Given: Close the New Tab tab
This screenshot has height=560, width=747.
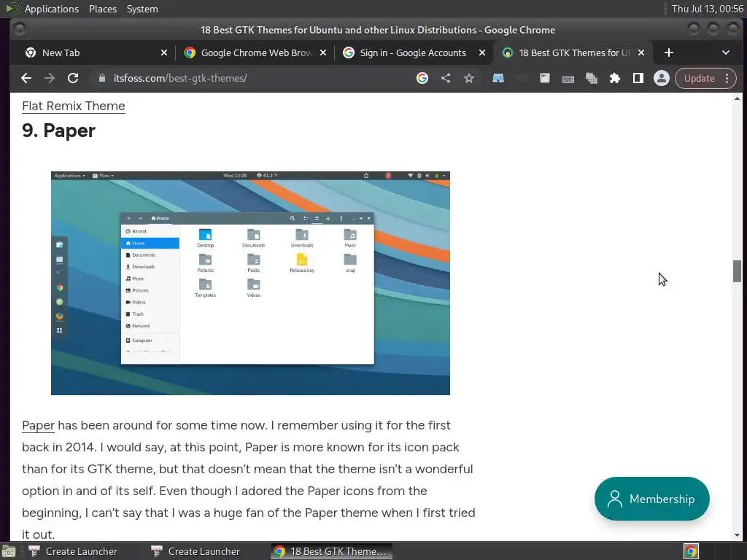Looking at the screenshot, I should pyautogui.click(x=164, y=52).
